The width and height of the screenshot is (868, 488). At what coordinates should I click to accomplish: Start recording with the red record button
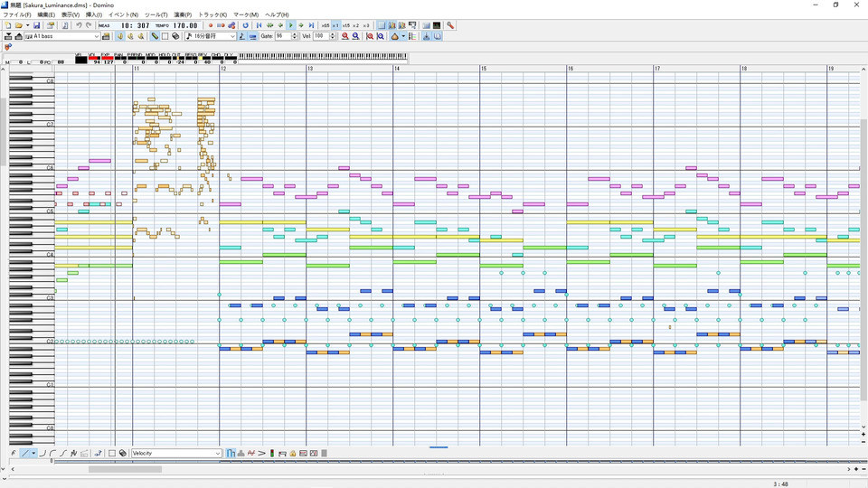211,25
